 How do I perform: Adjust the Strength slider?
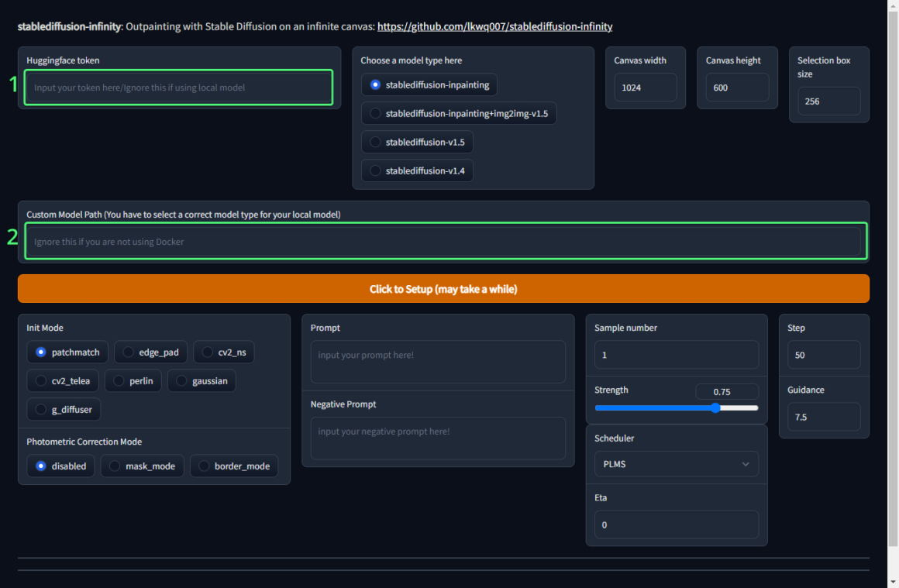pos(677,408)
